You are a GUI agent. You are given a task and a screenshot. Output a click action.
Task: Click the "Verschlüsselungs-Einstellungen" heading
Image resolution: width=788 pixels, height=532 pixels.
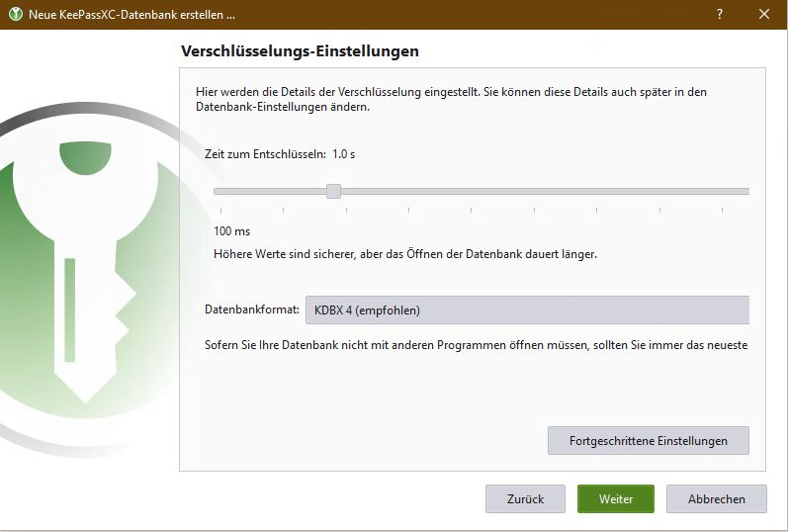(x=301, y=50)
